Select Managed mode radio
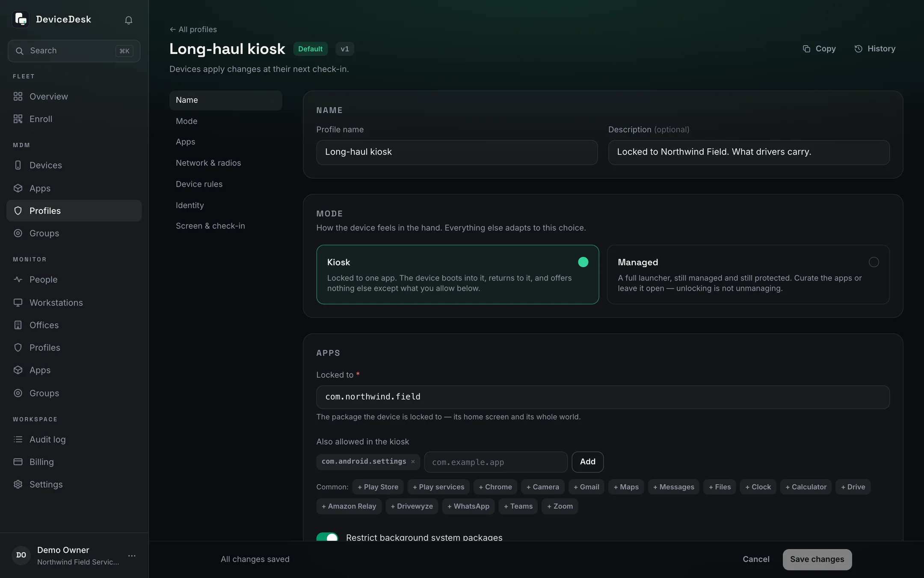 [x=874, y=262]
